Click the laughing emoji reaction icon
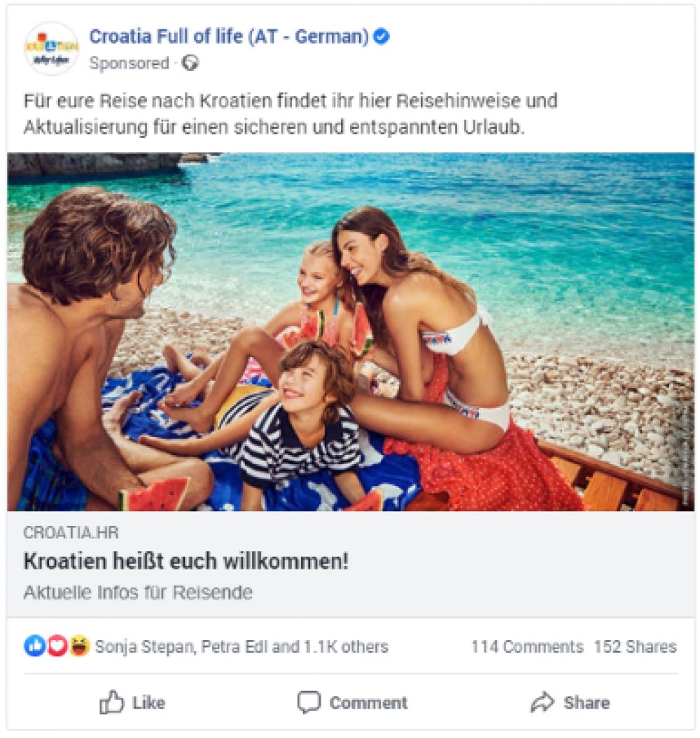The image size is (700, 738). tap(80, 646)
